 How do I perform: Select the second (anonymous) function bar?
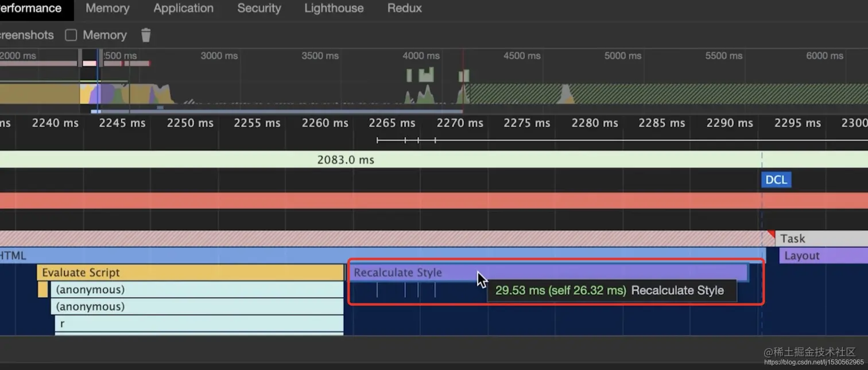(x=197, y=306)
